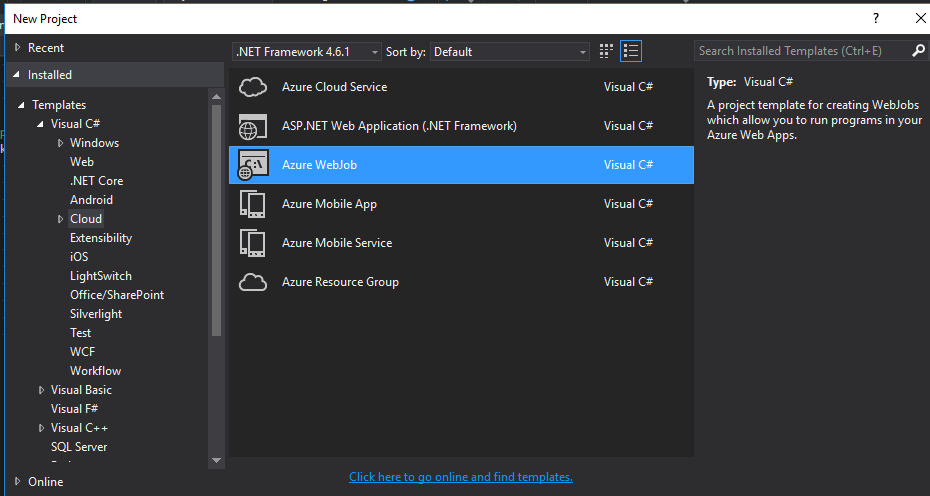Select the Visual Basic tree label
Image resolution: width=930 pixels, height=496 pixels.
(81, 390)
